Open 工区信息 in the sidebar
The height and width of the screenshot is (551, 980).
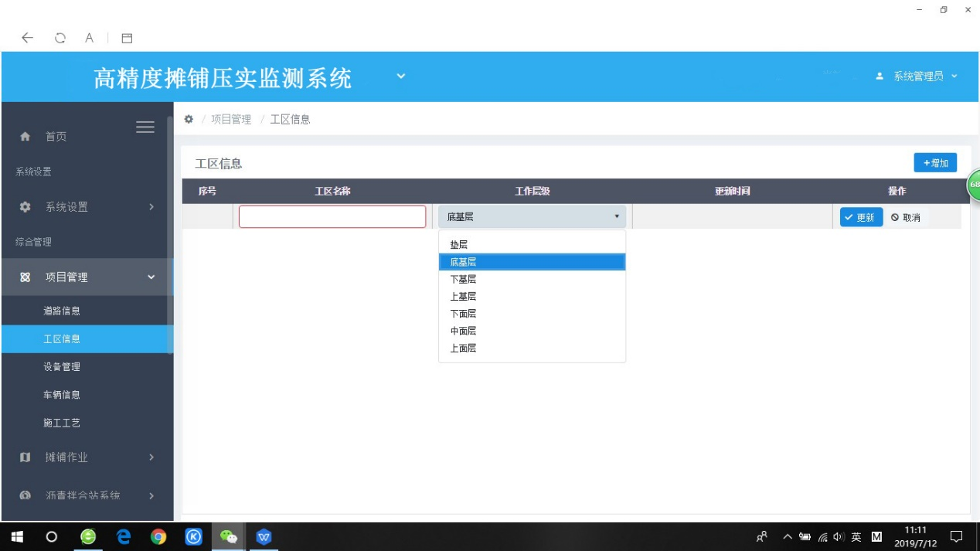[87, 339]
